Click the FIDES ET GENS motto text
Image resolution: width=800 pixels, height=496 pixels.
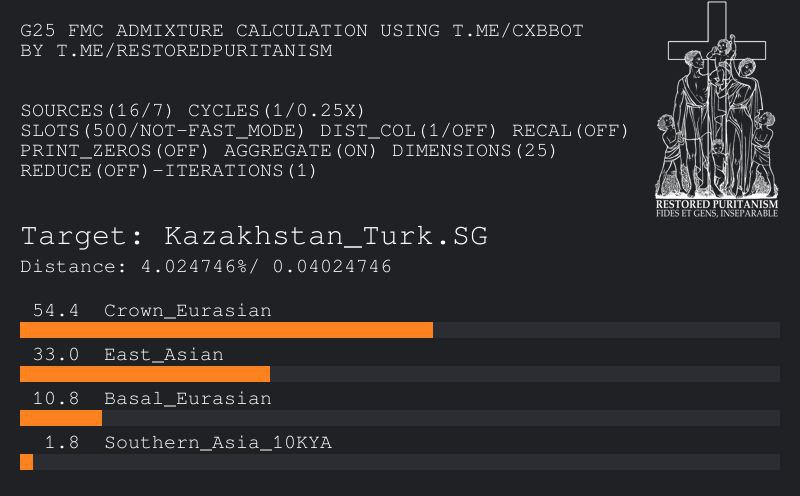point(717,213)
